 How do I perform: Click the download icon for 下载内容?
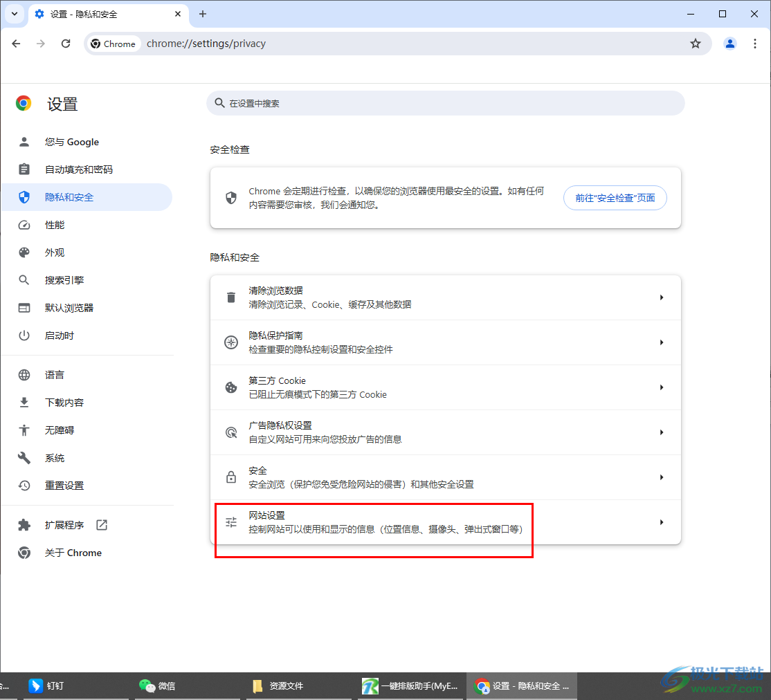click(x=24, y=403)
